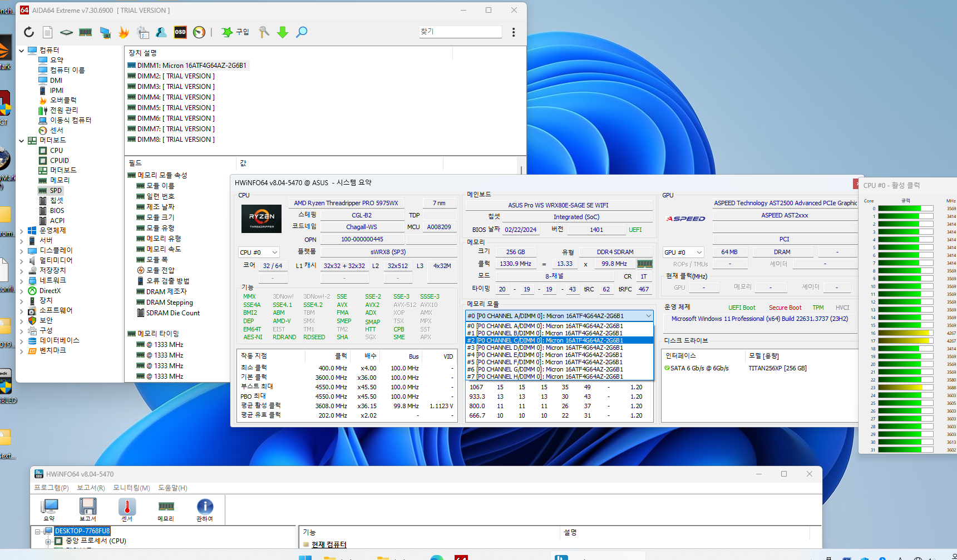This screenshot has height=560, width=957.
Task: Click the HWiNFO 요약 summary toolbar icon
Action: pos(50,509)
